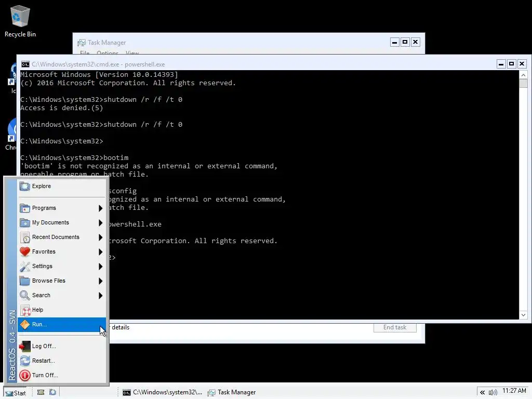Maximize the cmd.exe window
This screenshot has height=399, width=532.
(x=511, y=64)
